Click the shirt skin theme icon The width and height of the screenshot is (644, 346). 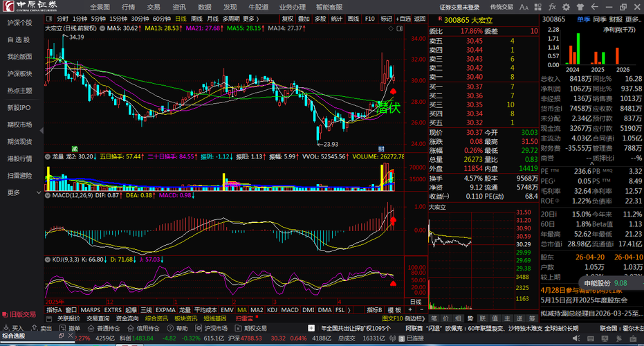tap(580, 7)
